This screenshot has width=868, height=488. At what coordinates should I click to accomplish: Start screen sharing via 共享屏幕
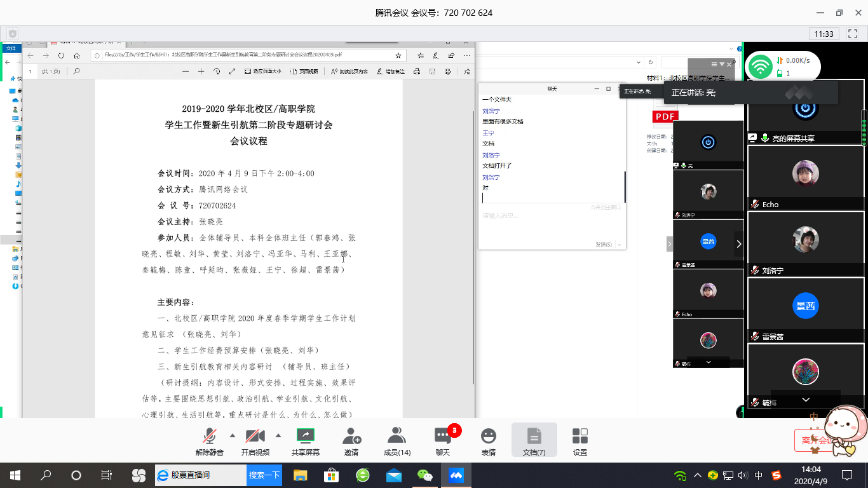[x=305, y=441]
